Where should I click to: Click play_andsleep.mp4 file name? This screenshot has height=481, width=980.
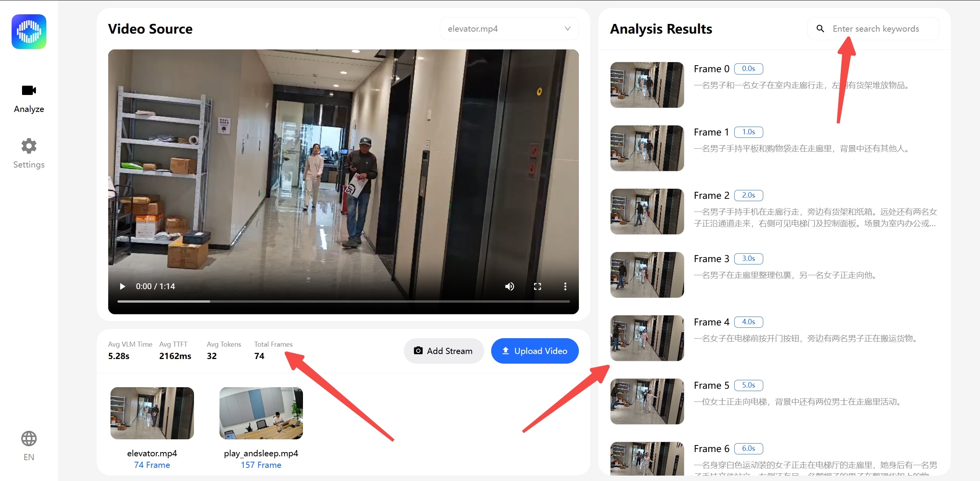261,453
